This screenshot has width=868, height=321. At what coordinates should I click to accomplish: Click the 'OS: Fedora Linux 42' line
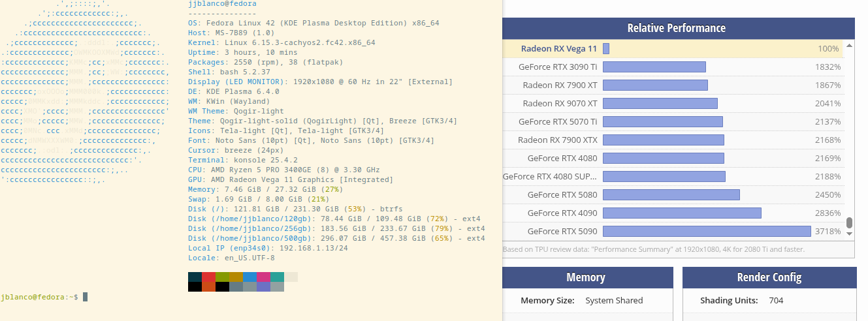313,23
